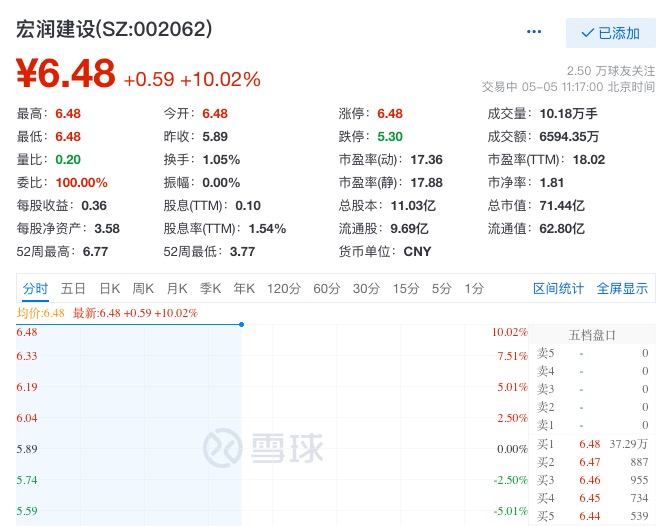Click the current price ¥6.48

click(x=65, y=73)
